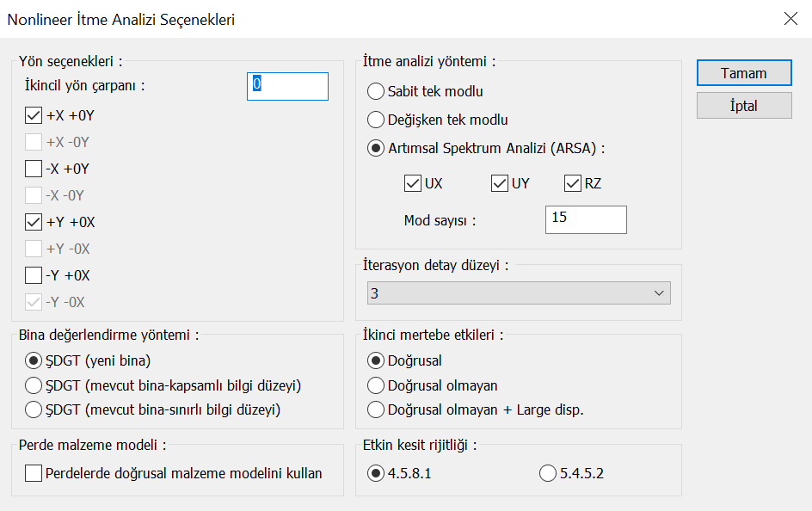Click the Tamam button
Screen dimensions: 812x511
click(x=743, y=73)
